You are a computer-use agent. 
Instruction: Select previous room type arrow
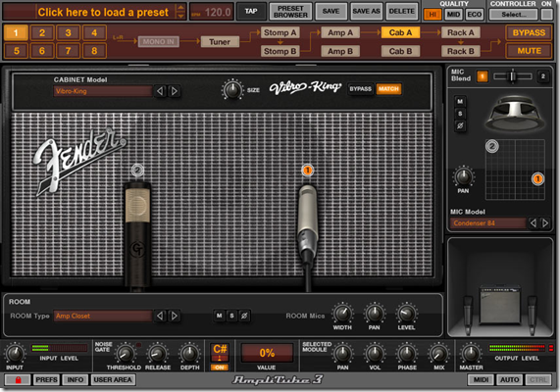[160, 316]
